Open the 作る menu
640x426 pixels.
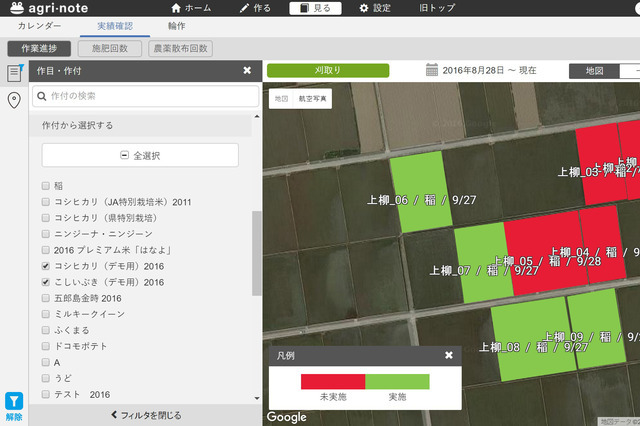[x=255, y=8]
